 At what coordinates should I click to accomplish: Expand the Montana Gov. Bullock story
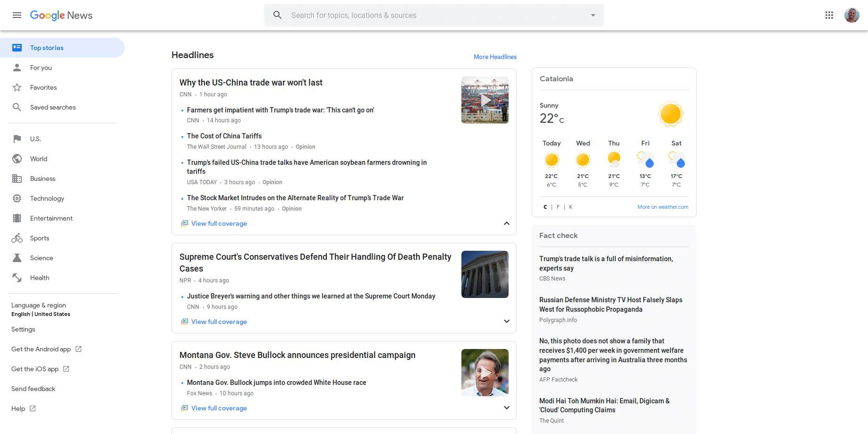[506, 408]
